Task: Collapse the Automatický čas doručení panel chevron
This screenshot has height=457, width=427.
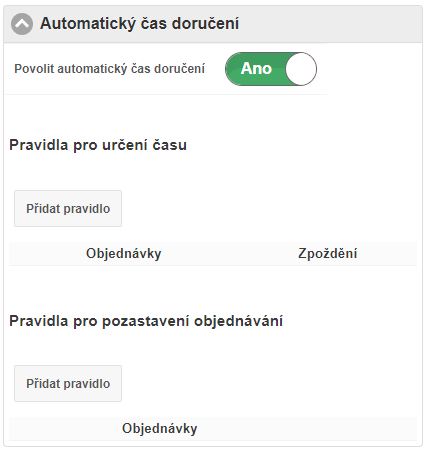Action: (22, 24)
